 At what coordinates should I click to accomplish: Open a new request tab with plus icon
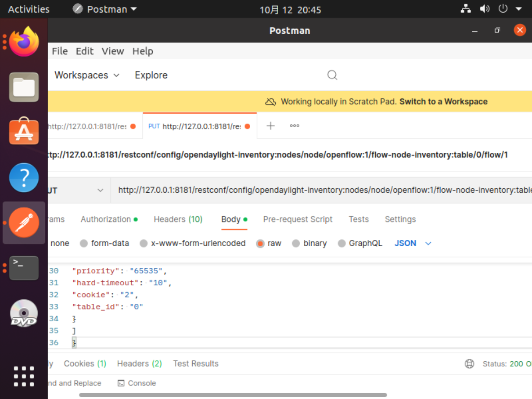pos(270,126)
